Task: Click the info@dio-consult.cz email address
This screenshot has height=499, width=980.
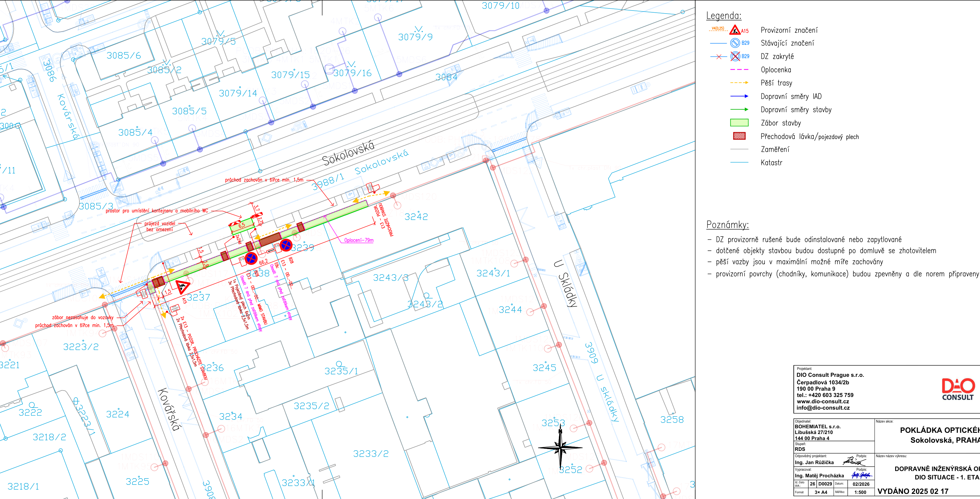Action: pos(823,408)
